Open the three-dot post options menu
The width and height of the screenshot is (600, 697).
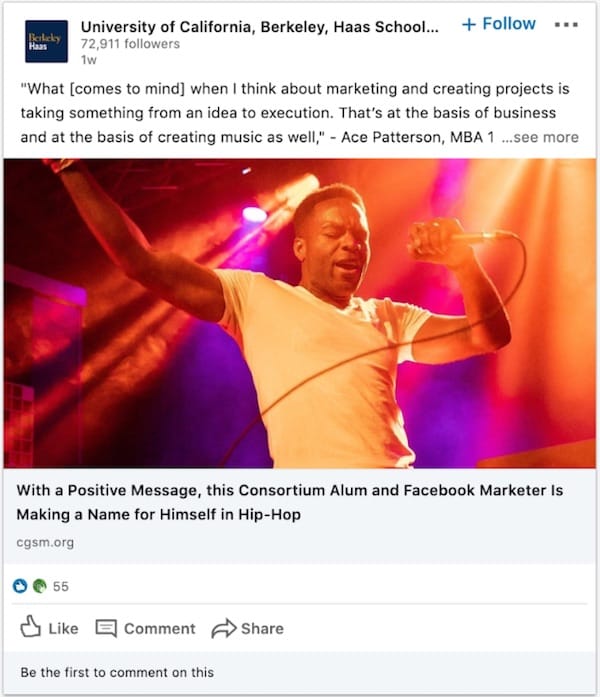(x=566, y=24)
